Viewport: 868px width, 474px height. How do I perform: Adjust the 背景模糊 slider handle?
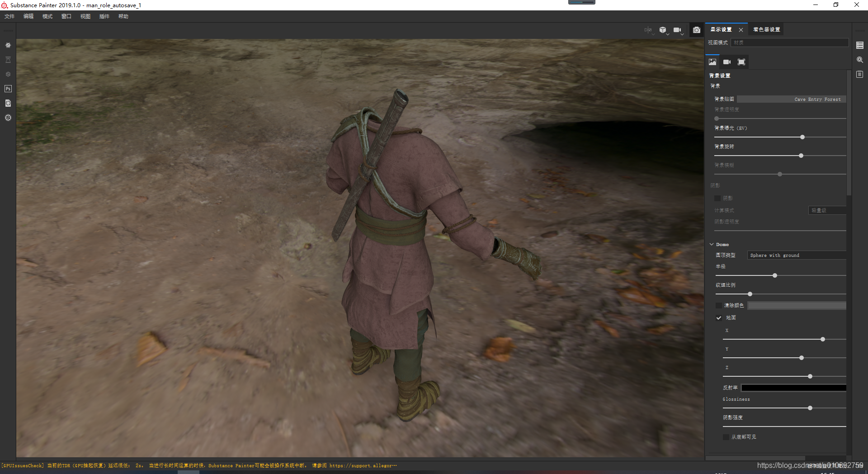click(x=780, y=174)
